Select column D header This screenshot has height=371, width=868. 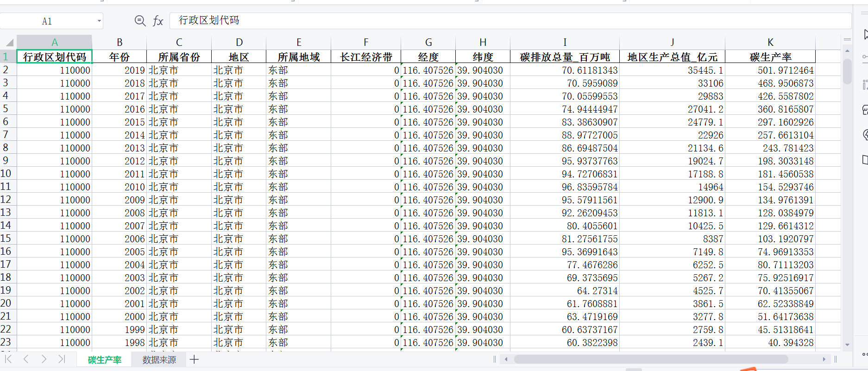tap(239, 43)
